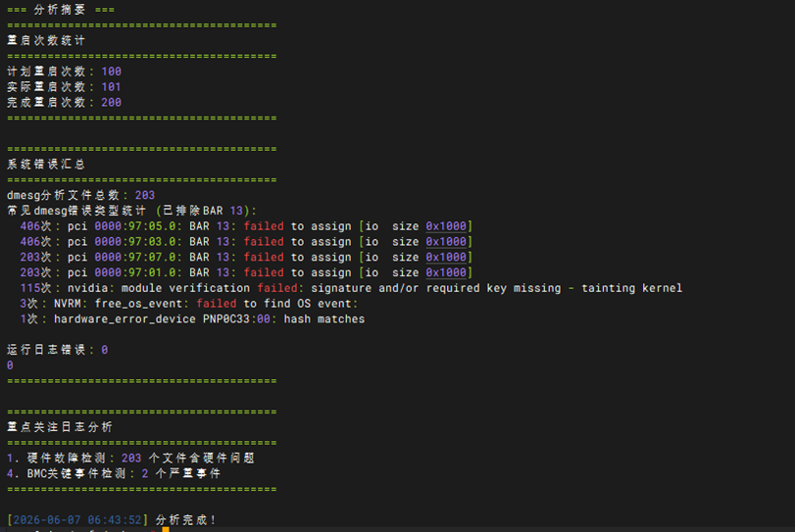Image resolution: width=795 pixels, height=532 pixels.
Task: Select the '406次' count on the 0000:97:05.0 row
Action: coord(36,226)
